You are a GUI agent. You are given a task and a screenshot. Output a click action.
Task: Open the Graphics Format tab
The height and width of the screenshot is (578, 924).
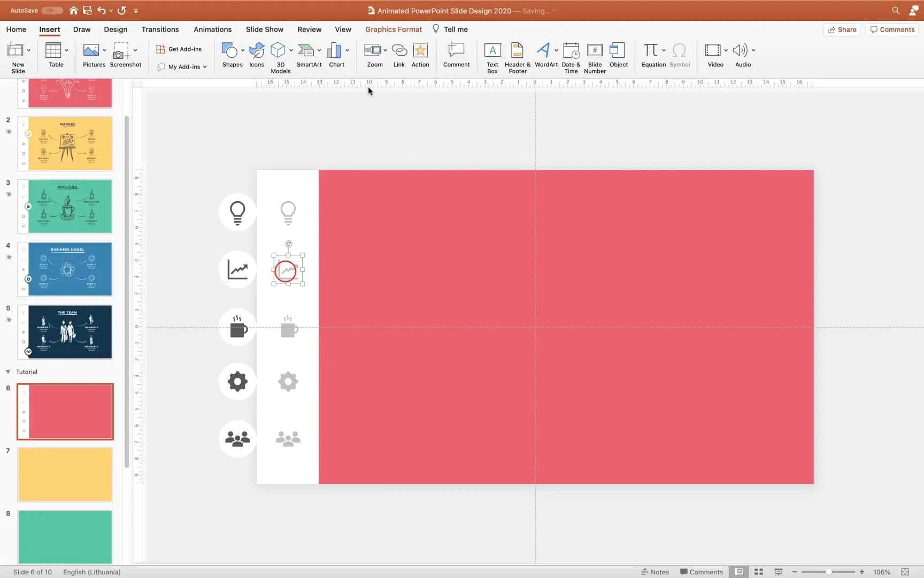tap(394, 29)
